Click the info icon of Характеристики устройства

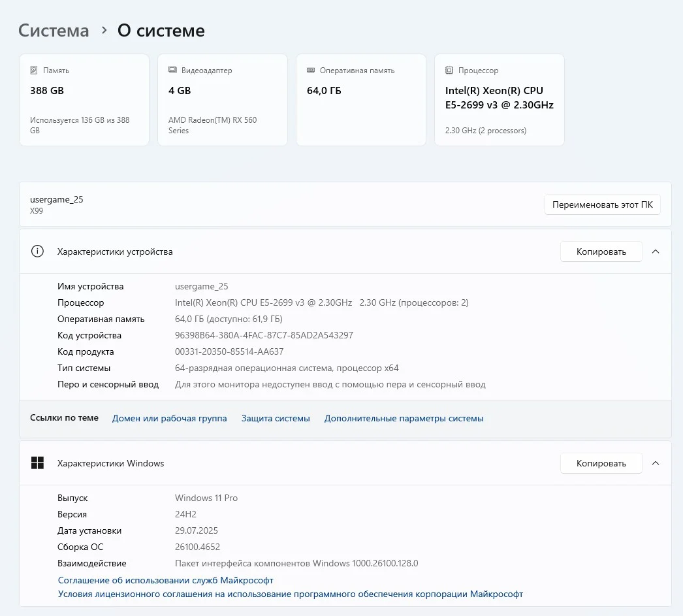(37, 251)
